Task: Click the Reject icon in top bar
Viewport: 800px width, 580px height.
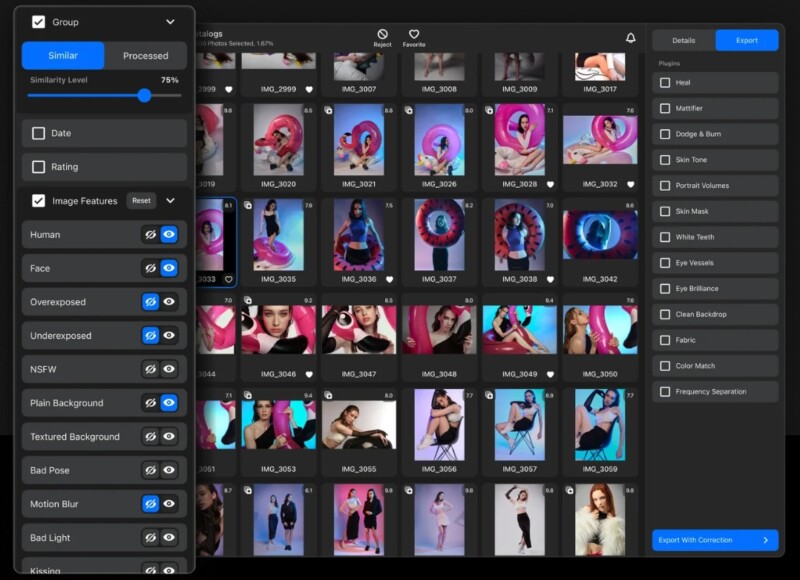Action: tap(382, 34)
